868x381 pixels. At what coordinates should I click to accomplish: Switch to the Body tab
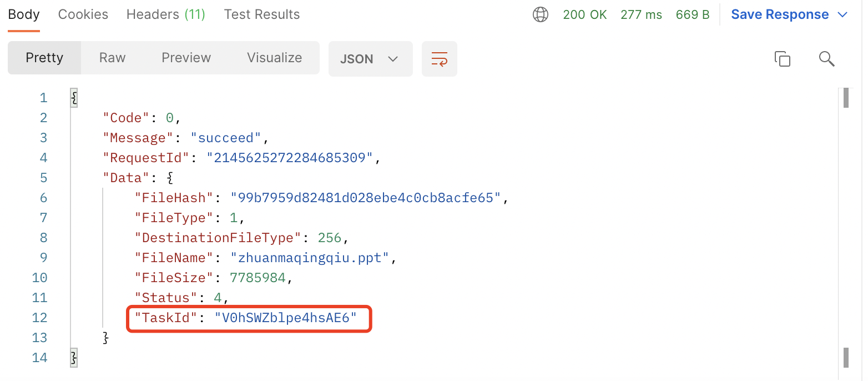[x=24, y=15]
